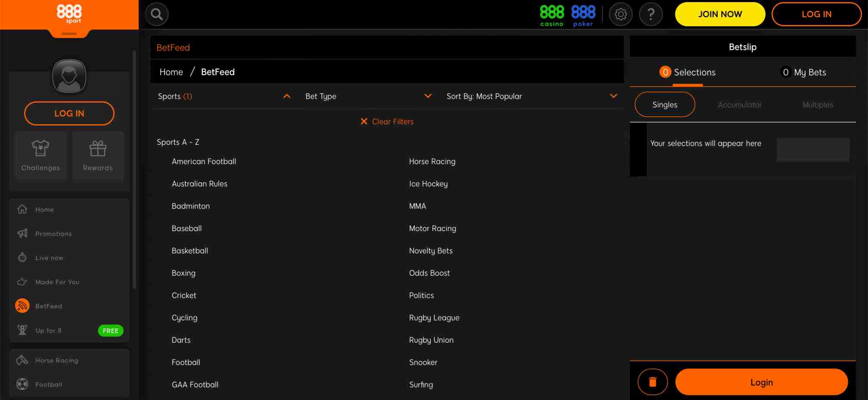Filter by Rugby League
This screenshot has width=868, height=400.
[x=434, y=318]
